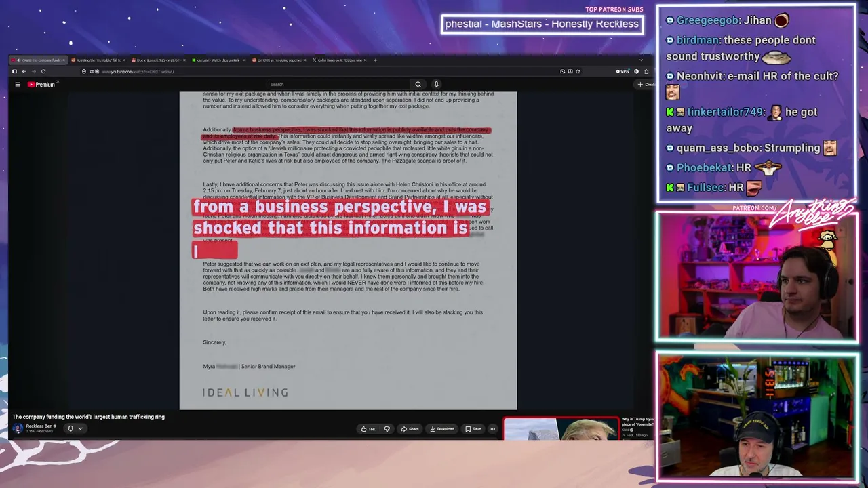
Task: Focus the YouTube search field
Action: point(339,85)
